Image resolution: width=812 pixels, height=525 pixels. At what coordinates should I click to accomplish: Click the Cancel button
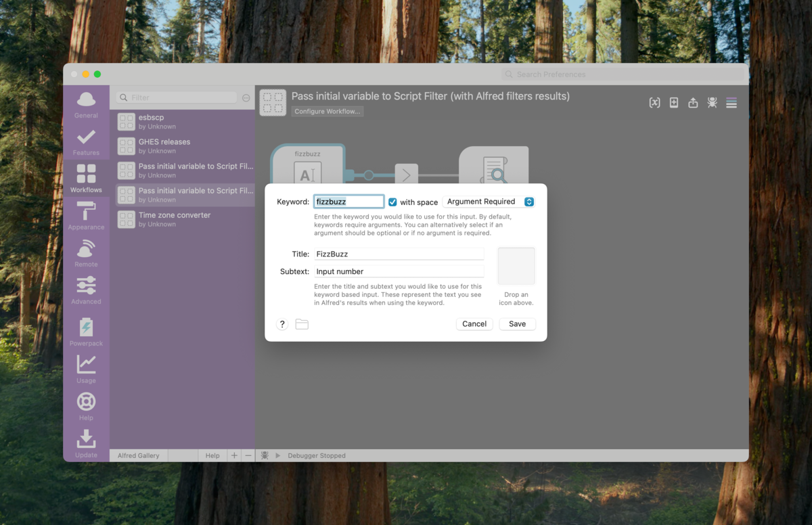tap(474, 324)
